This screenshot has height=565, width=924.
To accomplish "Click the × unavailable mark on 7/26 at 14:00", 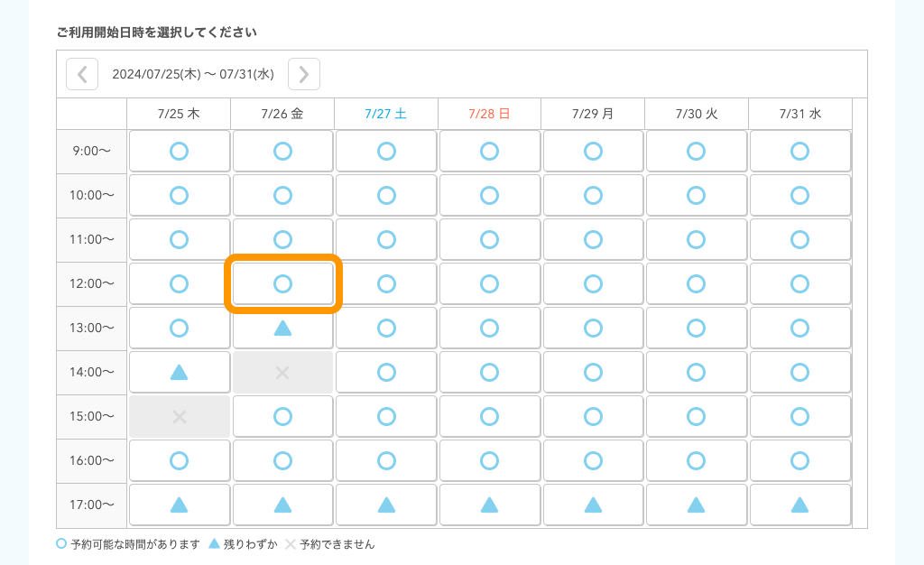I will 282,372.
